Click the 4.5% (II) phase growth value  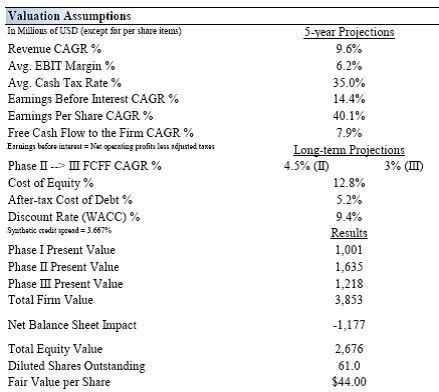tap(306, 166)
